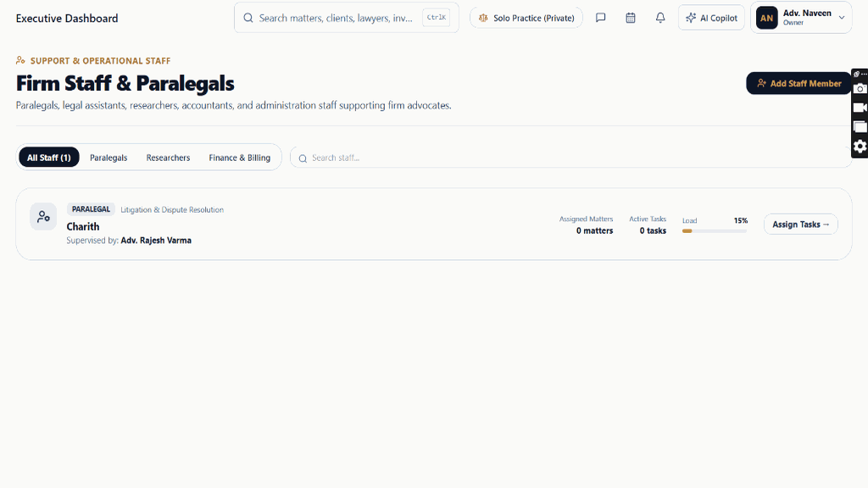Click Charith's staff avatar icon
Viewport: 868px width, 488px height.
[x=43, y=217]
